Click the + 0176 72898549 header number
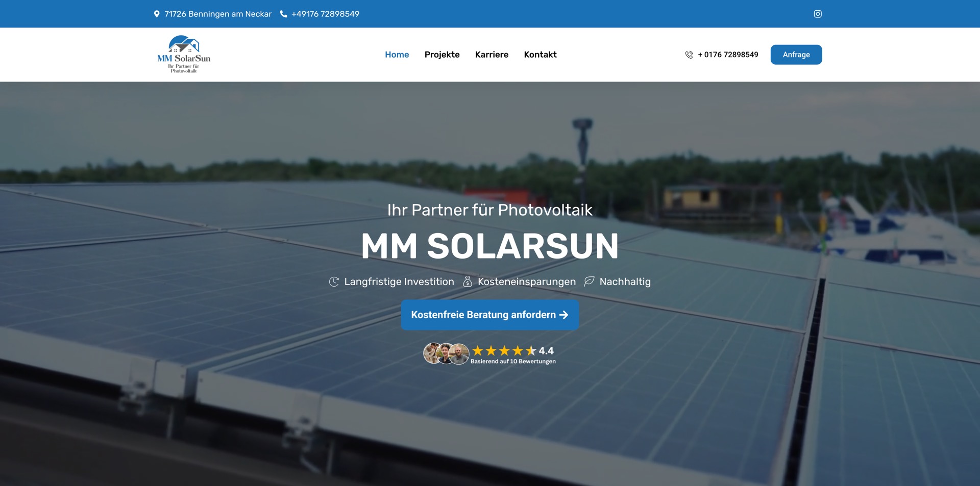 [x=728, y=55]
